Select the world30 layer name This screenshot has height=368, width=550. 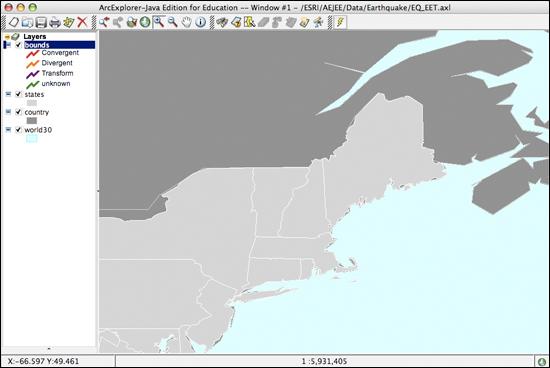tap(38, 130)
